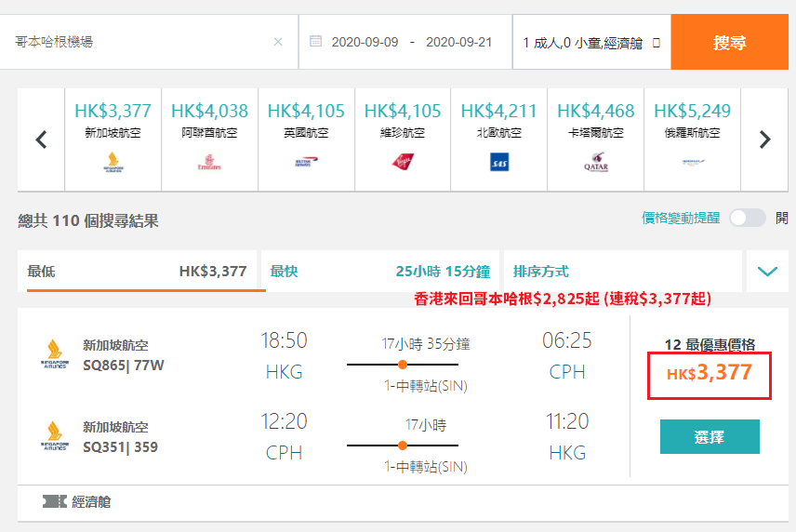Screen dimensions: 796x532
Task: Click the return 1-中轉站(SIN) stopover marker
Action: tap(403, 446)
